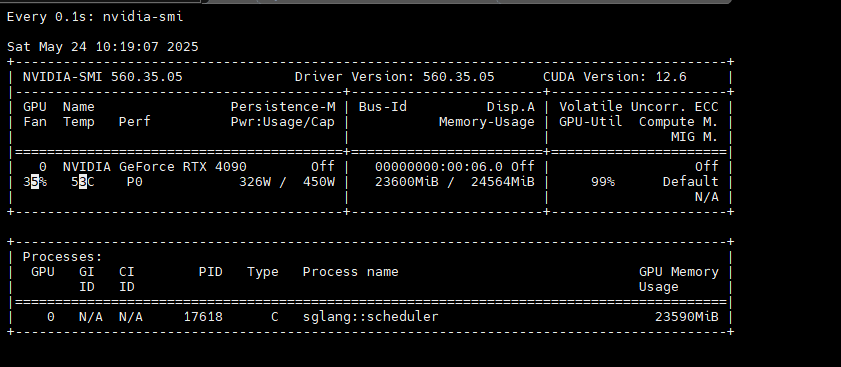Click the 'MIG M.' column header
Image resolution: width=841 pixels, height=367 pixels.
[x=695, y=137]
